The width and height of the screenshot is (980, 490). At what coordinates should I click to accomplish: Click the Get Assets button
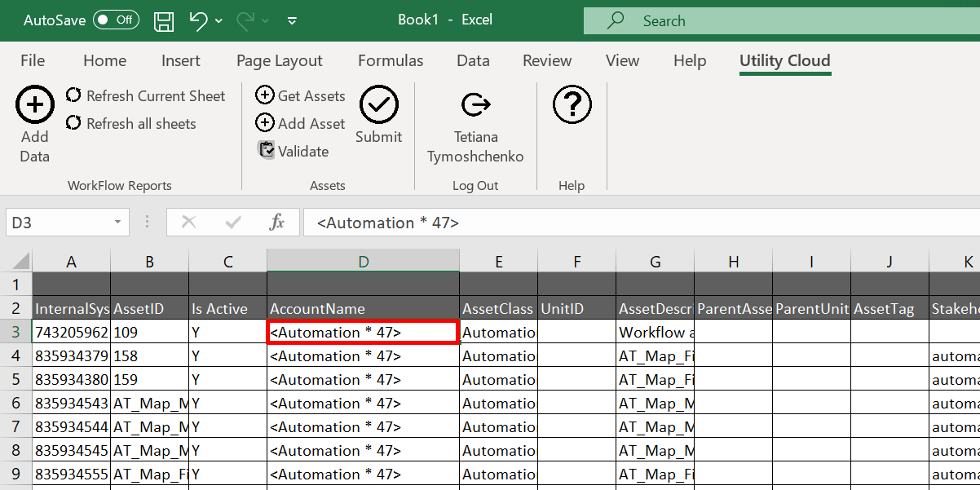pos(301,96)
